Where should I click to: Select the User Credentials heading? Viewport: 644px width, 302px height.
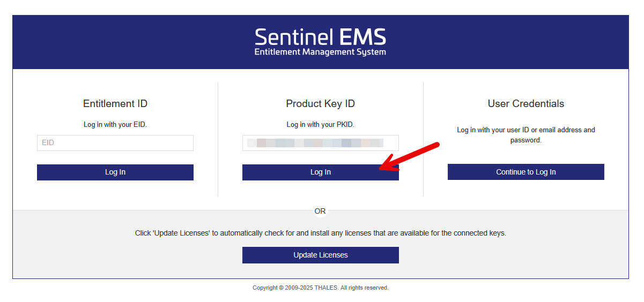[x=526, y=104]
